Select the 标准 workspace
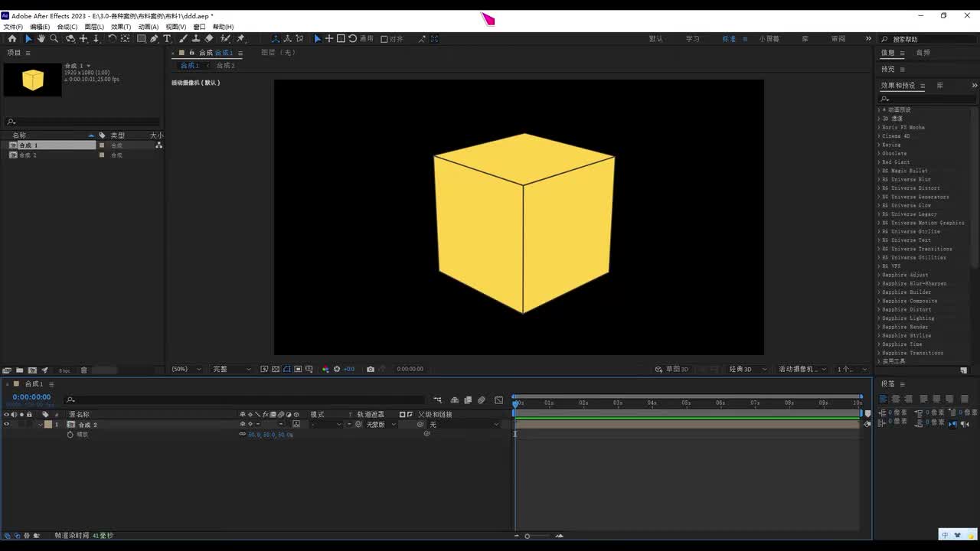980x551 pixels. [x=729, y=39]
